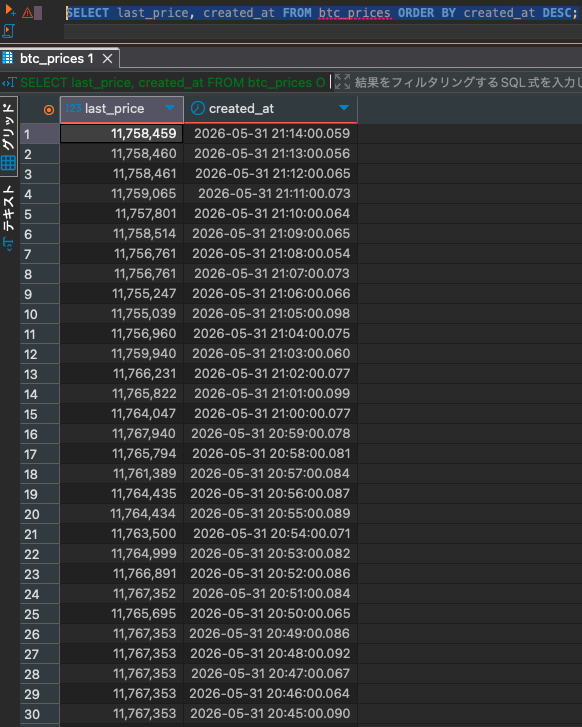582x727 pixels.
Task: Click the green SELECT query label
Action: pos(173,83)
